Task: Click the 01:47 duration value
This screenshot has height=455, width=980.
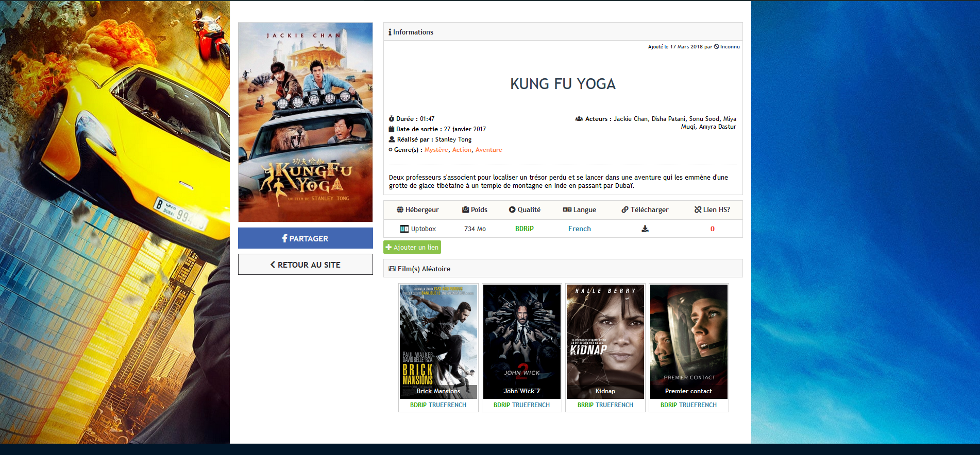Action: coord(427,119)
